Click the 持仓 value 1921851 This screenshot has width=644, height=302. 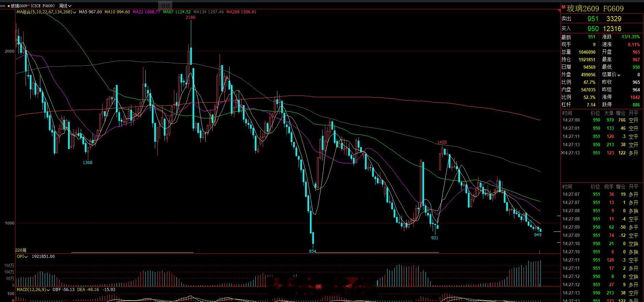(587, 60)
